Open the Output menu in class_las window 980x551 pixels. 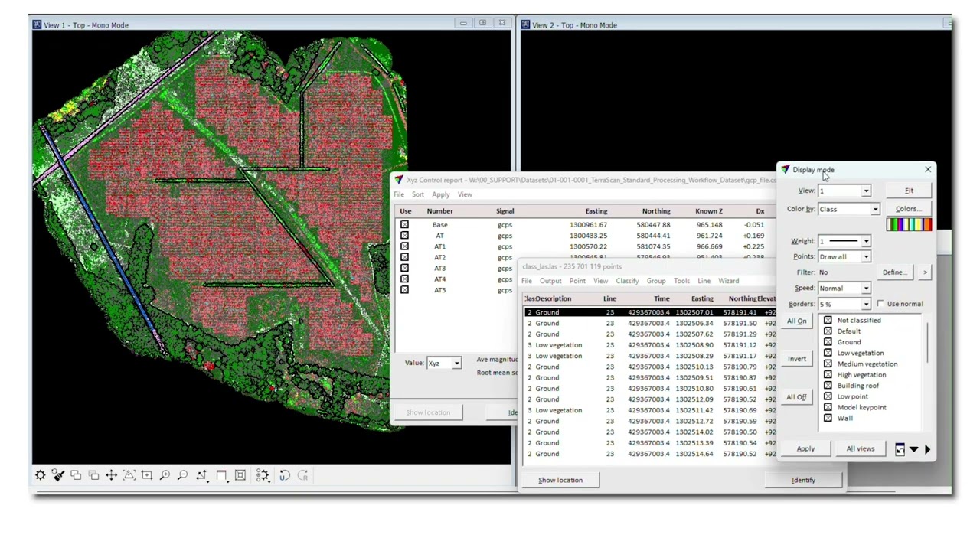pyautogui.click(x=550, y=281)
